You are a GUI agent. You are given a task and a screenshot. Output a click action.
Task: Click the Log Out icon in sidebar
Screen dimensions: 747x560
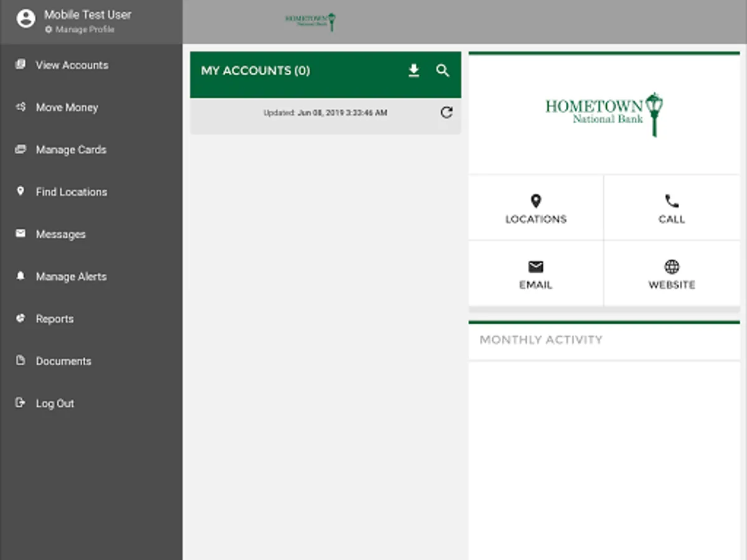(21, 403)
